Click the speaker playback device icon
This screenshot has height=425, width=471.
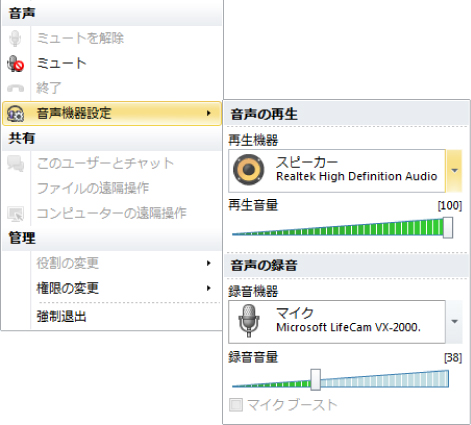tap(249, 170)
